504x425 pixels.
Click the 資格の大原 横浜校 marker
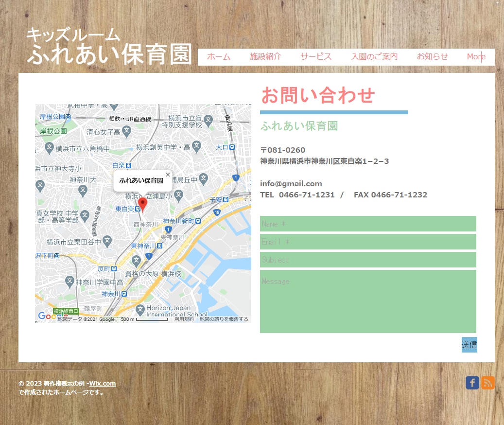pos(136,261)
